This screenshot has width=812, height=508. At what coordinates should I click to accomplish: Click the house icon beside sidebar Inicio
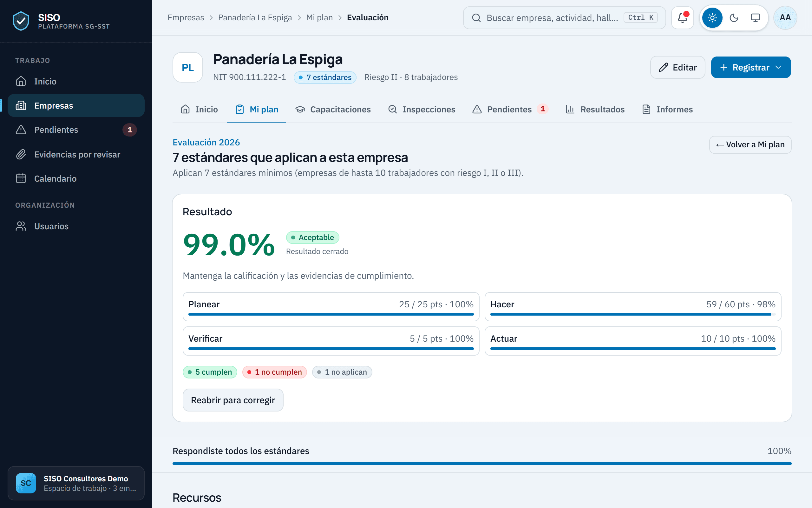point(21,81)
